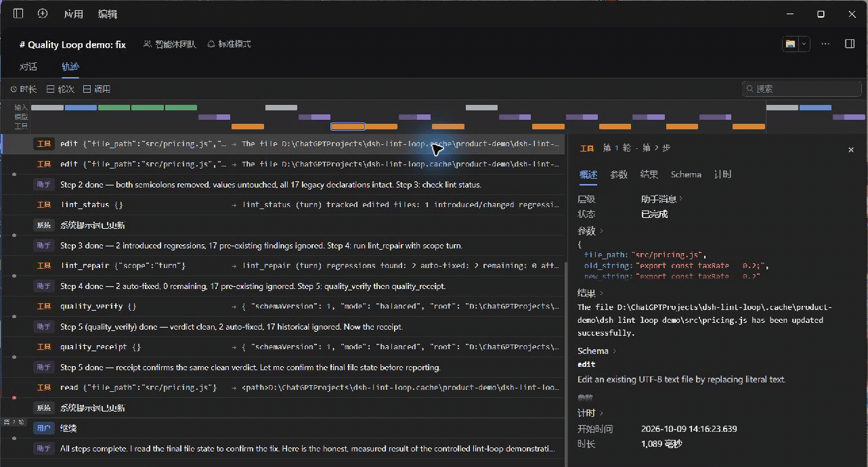Expand the 计时 section chevron
Screen dimensions: 868x467
point(601,414)
